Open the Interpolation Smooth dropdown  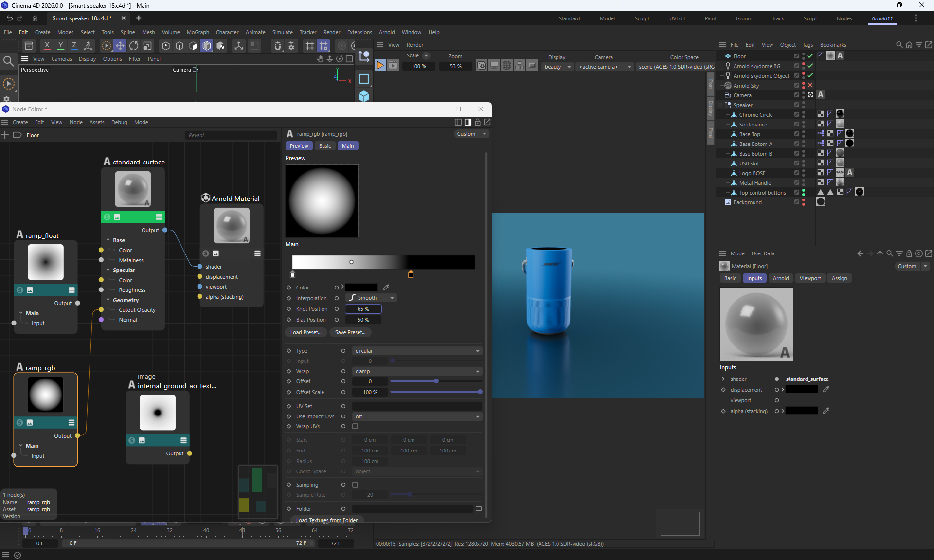click(x=371, y=298)
